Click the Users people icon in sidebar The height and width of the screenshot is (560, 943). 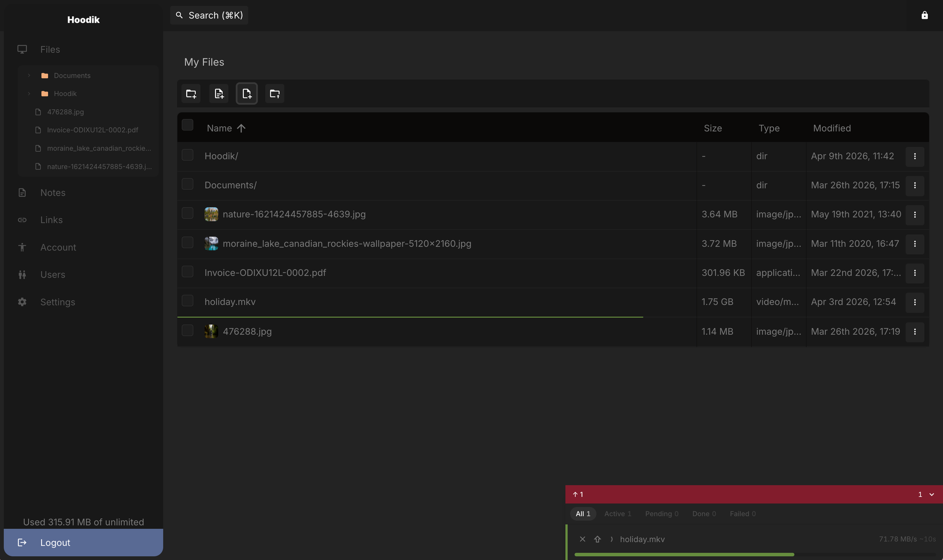22,275
